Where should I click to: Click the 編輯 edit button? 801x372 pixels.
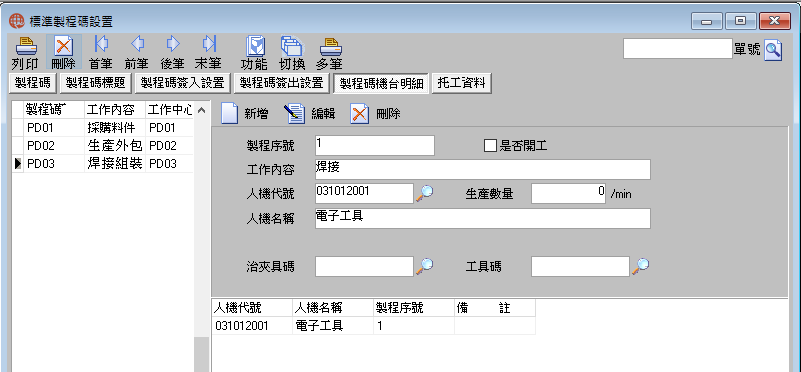click(x=310, y=113)
